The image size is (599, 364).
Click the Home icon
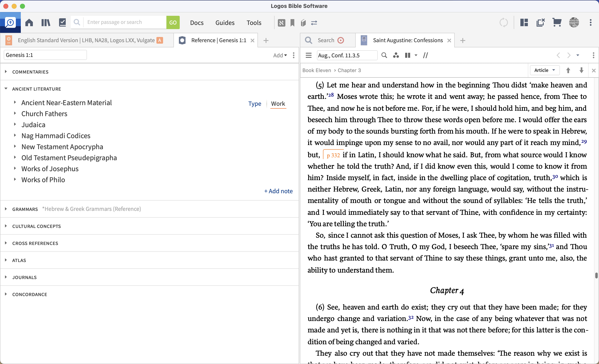29,23
